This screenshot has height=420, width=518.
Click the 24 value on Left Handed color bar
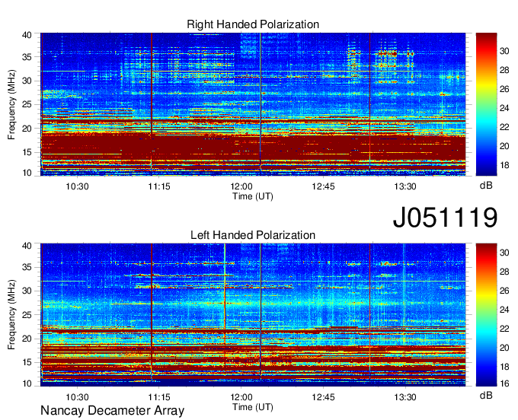[x=504, y=310]
